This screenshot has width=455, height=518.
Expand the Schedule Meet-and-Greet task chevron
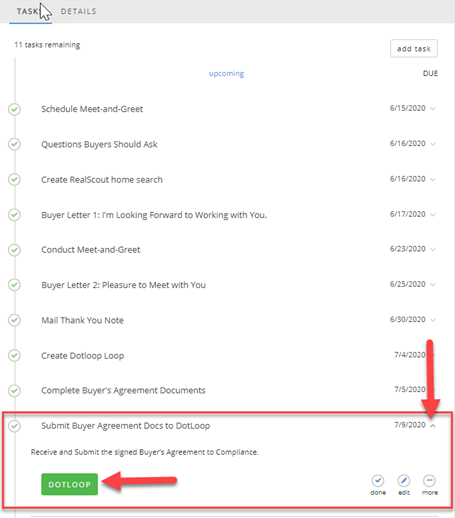pos(433,109)
